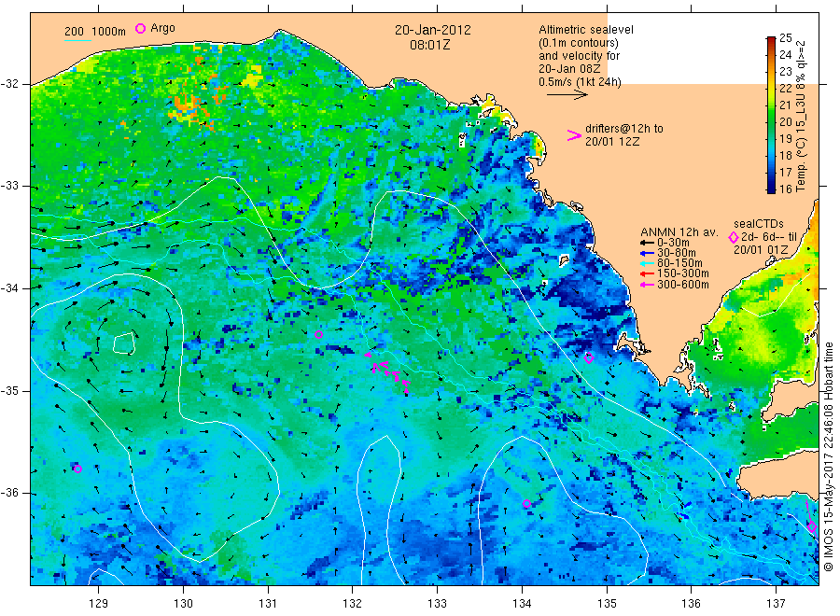Click the '1000m' isobath legend text
Screen dimensions: 840x616
pos(109,32)
